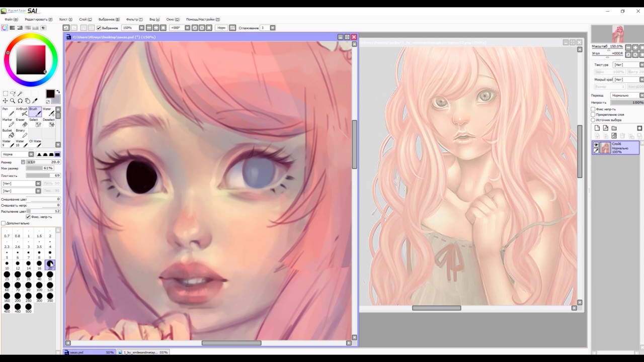The width and height of the screenshot is (644, 362).
Task: Enable layer Фикс непр-ть checkbox
Action: [593, 109]
